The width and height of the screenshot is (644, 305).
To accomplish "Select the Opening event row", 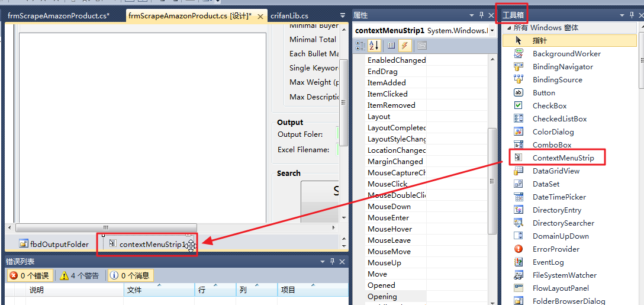I will (x=426, y=296).
